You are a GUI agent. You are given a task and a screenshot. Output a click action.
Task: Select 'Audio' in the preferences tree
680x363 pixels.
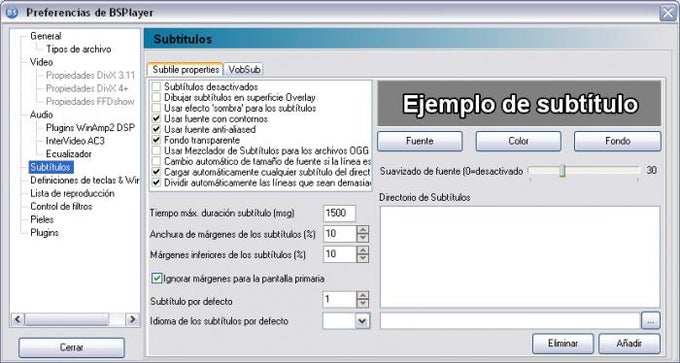tap(42, 114)
